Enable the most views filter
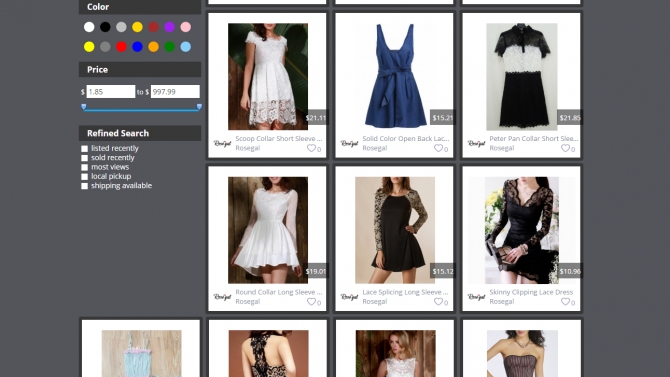The height and width of the screenshot is (377, 670). [85, 168]
